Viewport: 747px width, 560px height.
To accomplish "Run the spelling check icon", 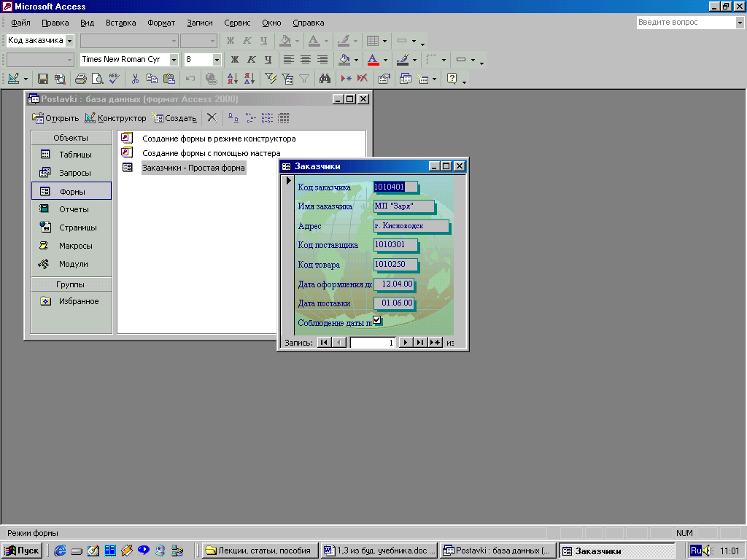I will tap(115, 79).
